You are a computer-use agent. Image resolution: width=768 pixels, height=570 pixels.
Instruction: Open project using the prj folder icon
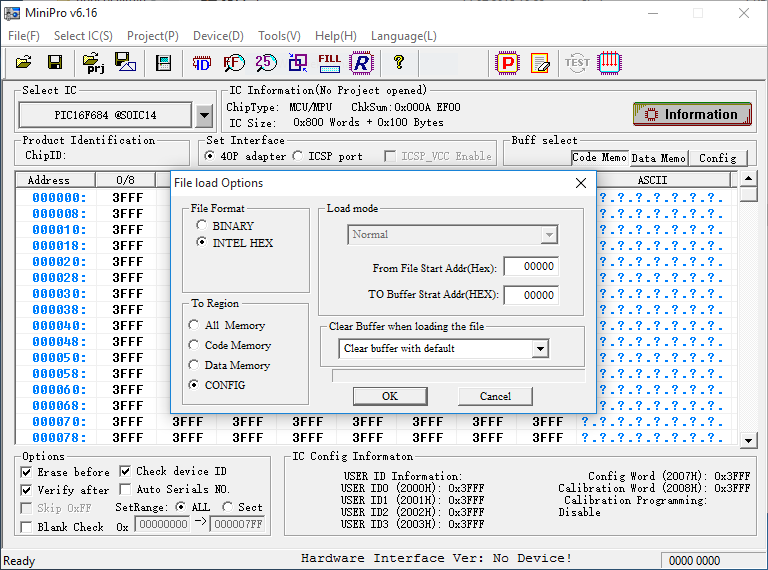[x=94, y=63]
